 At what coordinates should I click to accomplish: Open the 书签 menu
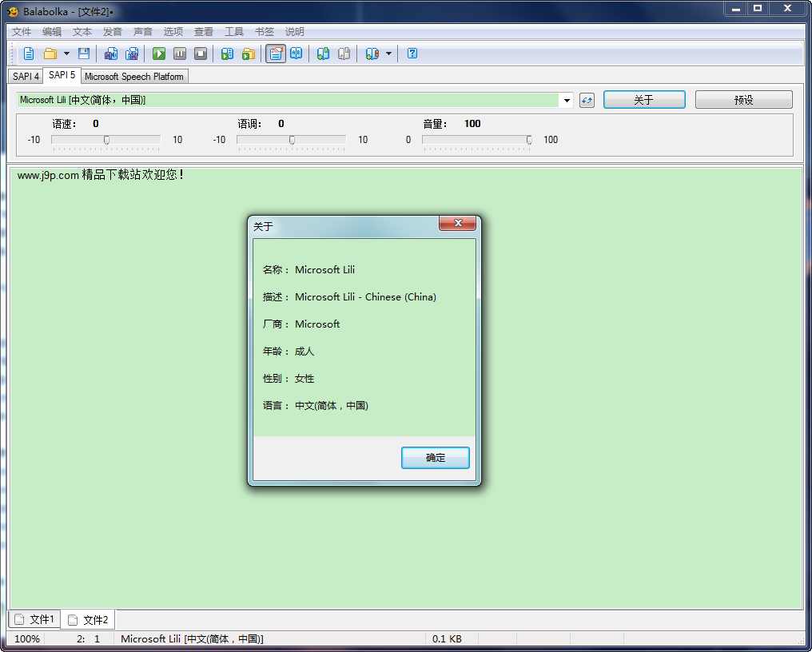point(264,32)
